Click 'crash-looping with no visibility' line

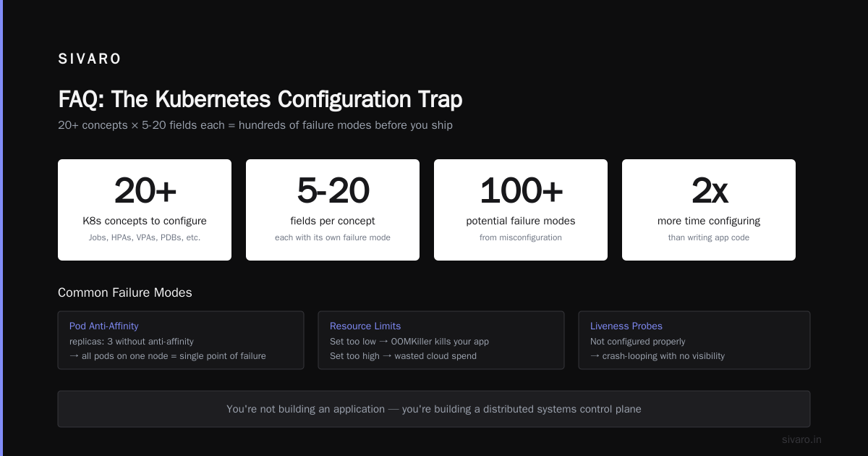pos(658,356)
